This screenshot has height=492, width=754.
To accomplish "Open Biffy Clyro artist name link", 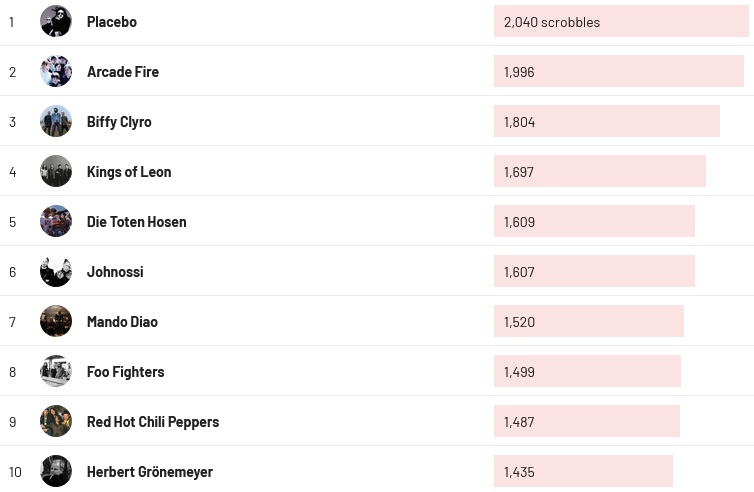I will coord(119,122).
